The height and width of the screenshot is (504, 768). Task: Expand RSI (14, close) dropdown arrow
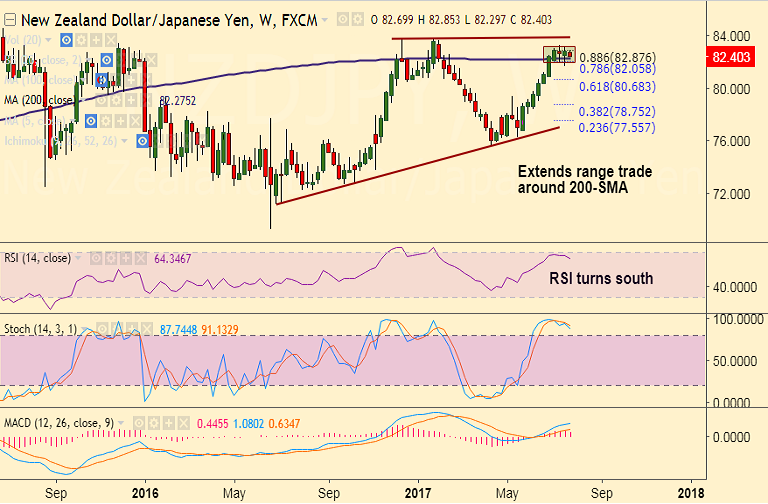(78, 258)
